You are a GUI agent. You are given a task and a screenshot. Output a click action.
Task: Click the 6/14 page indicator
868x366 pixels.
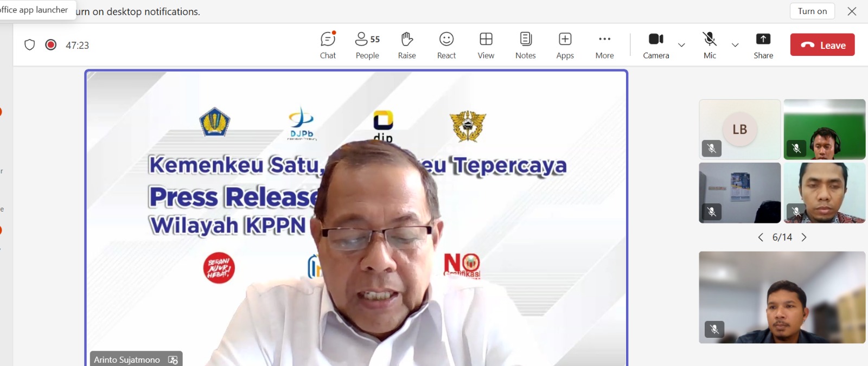[x=782, y=237]
